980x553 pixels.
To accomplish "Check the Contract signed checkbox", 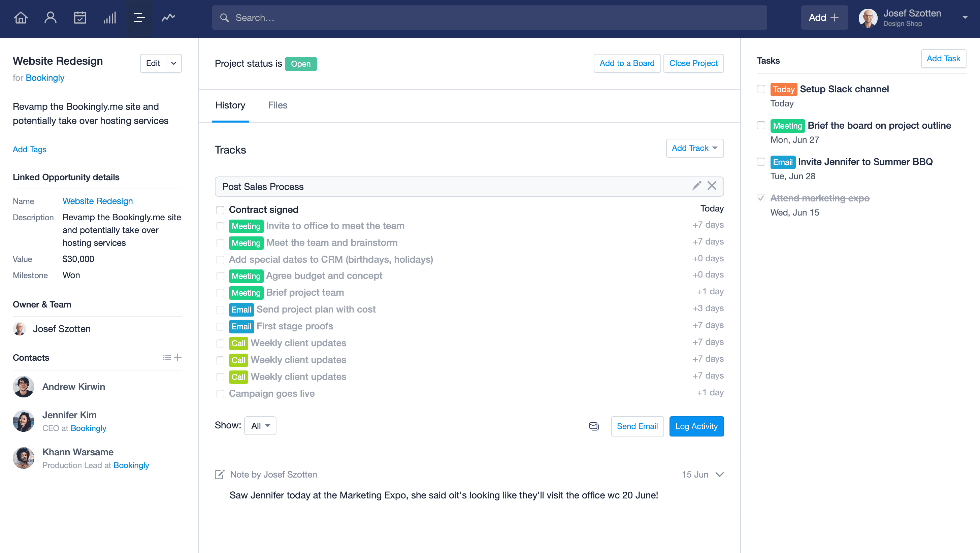I will tap(220, 210).
